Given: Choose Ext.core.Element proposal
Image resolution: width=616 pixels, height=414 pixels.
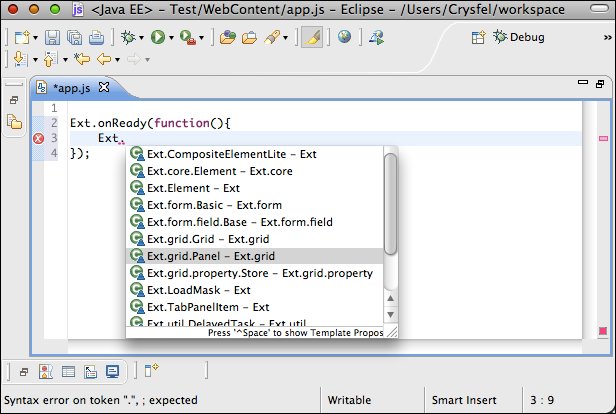Looking at the screenshot, I should pyautogui.click(x=255, y=171).
